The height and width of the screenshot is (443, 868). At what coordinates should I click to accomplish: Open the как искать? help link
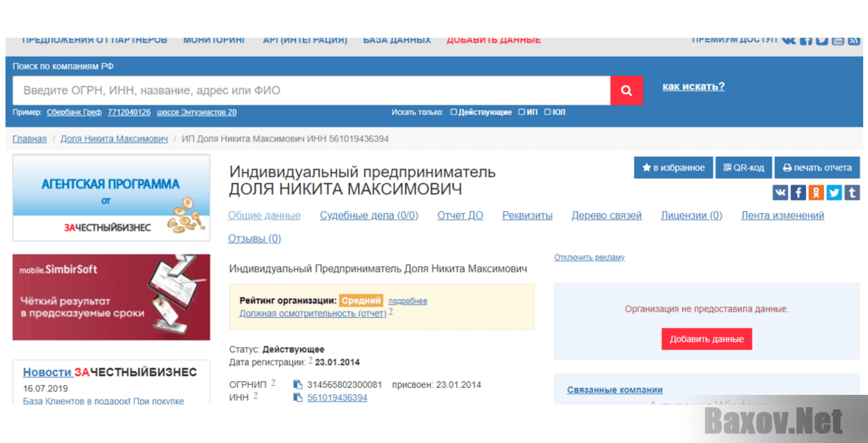(x=693, y=86)
